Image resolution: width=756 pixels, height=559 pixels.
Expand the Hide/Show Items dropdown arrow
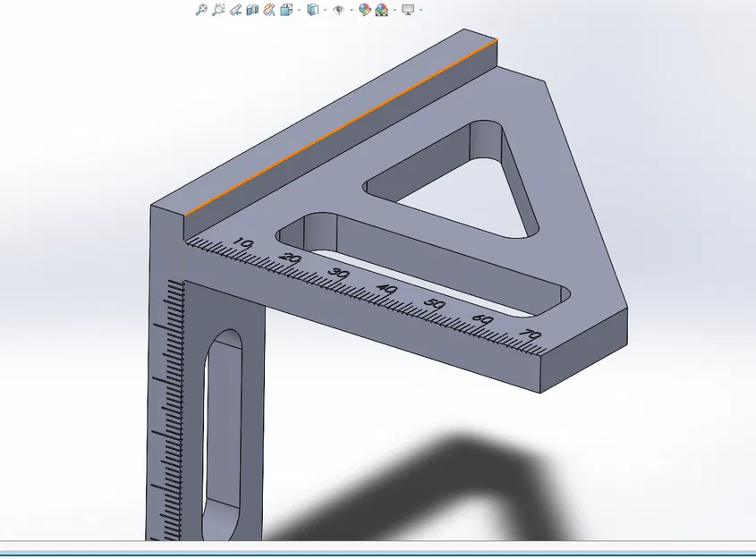(351, 11)
